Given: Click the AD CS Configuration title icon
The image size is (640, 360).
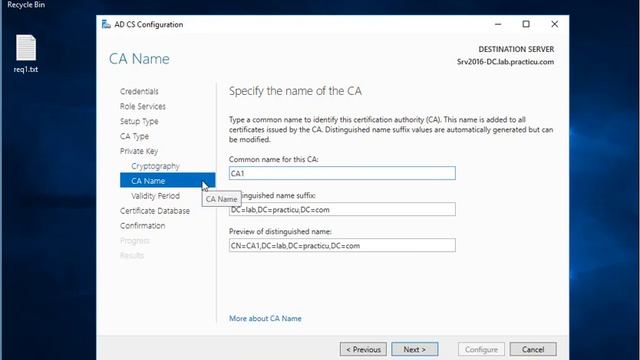Looking at the screenshot, I should (106, 24).
